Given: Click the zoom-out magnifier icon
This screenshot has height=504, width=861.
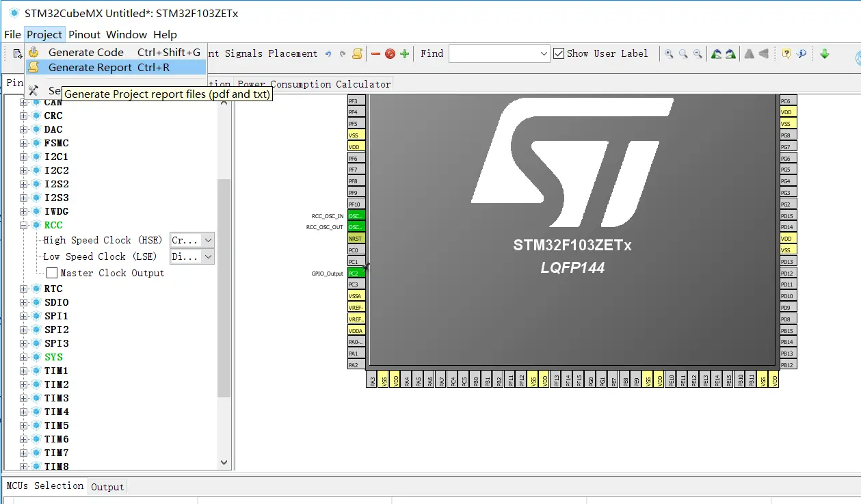Looking at the screenshot, I should point(698,53).
